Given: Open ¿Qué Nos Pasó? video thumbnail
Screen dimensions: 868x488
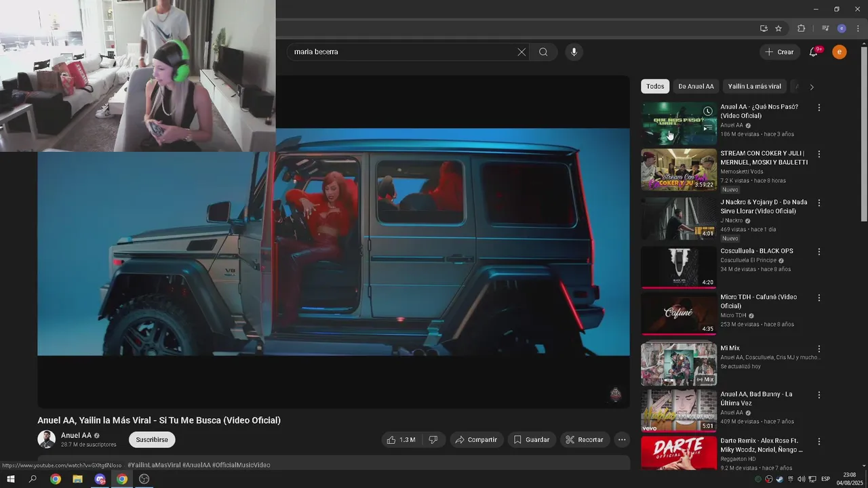Looking at the screenshot, I should (x=679, y=123).
